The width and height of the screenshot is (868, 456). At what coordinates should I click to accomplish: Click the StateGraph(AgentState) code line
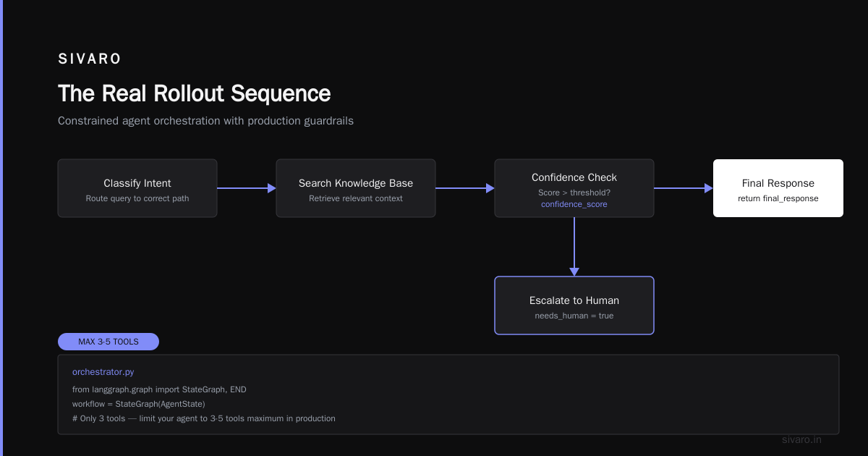(x=139, y=404)
